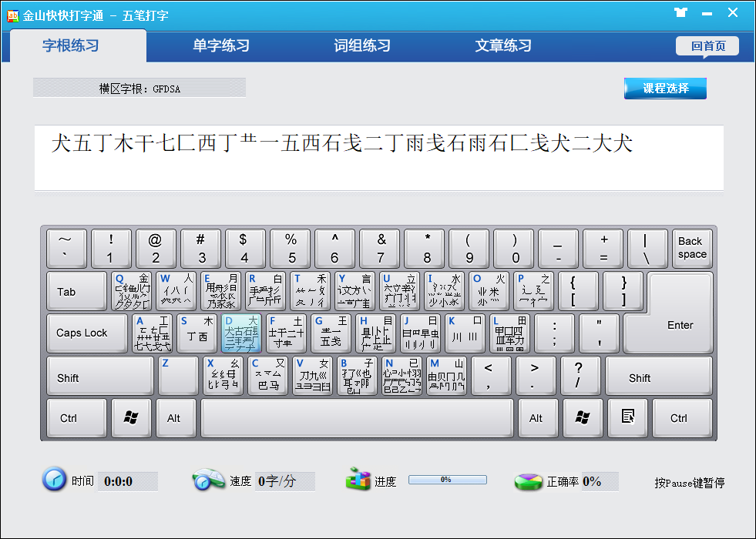Screen dimensions: 756x539
Task: Click the F 土 key
Action: [x=287, y=333]
